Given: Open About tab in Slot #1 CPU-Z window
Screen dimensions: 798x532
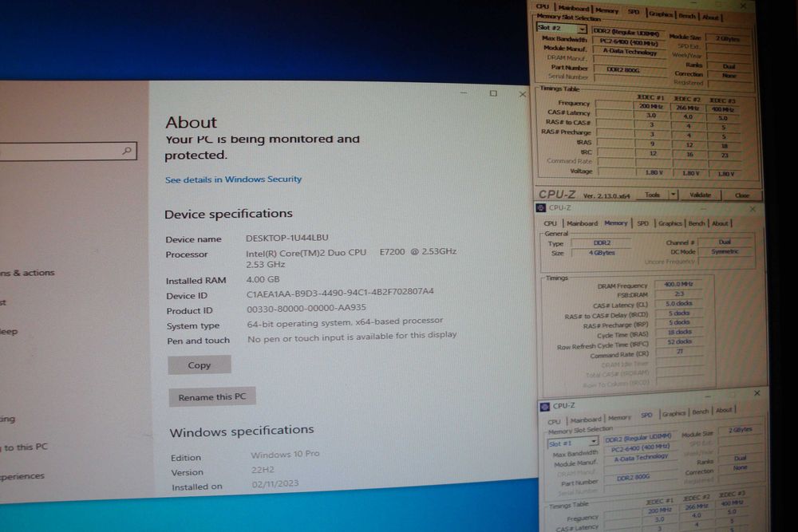Looking at the screenshot, I should point(724,410).
